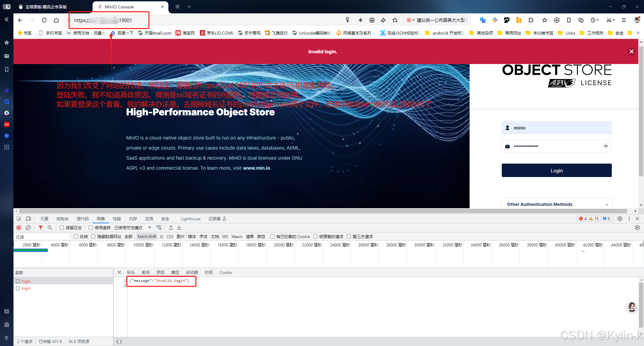Click the Login button
This screenshot has height=346, width=644.
[557, 170]
